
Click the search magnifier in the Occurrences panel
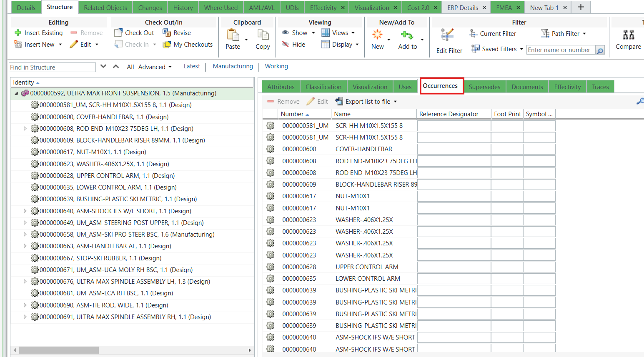(641, 101)
